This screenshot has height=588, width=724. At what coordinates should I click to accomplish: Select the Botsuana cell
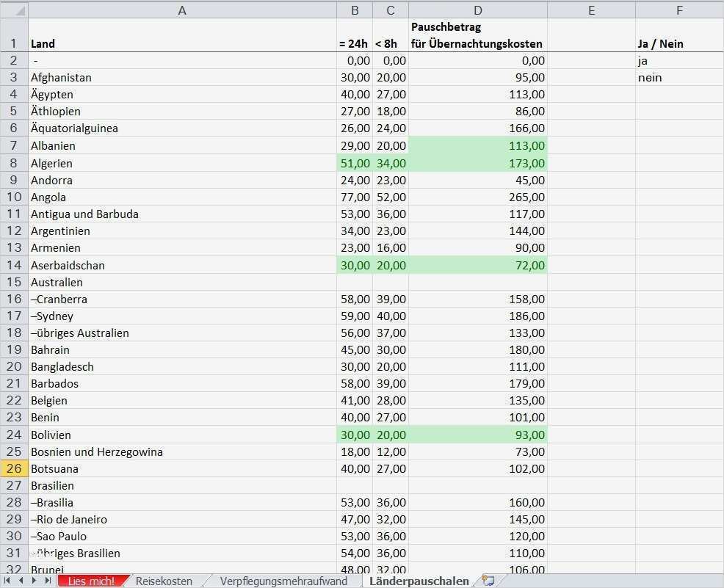pyautogui.click(x=182, y=468)
